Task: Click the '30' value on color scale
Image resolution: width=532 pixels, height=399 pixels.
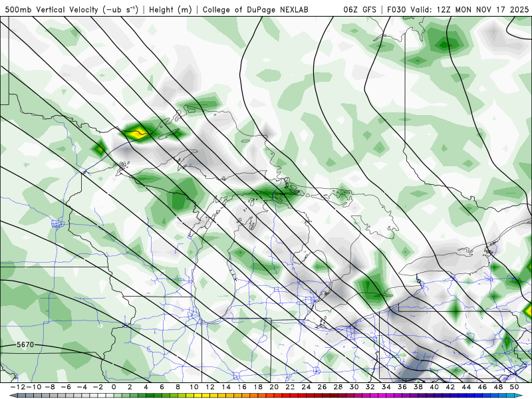Action: click(x=354, y=387)
